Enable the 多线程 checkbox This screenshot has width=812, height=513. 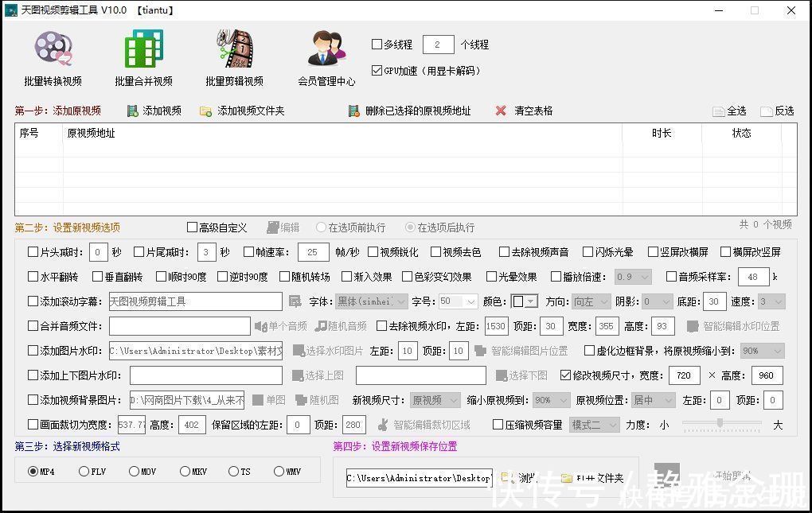pos(377,45)
